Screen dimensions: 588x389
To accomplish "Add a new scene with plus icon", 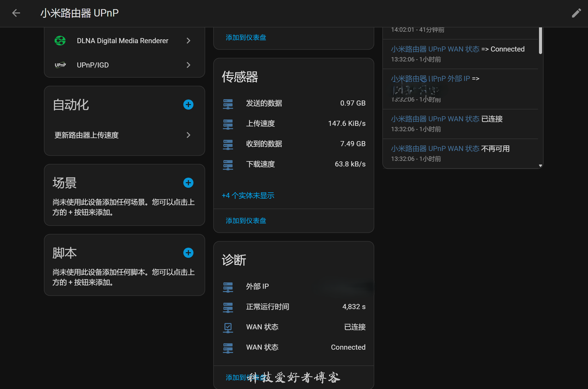I will point(188,183).
